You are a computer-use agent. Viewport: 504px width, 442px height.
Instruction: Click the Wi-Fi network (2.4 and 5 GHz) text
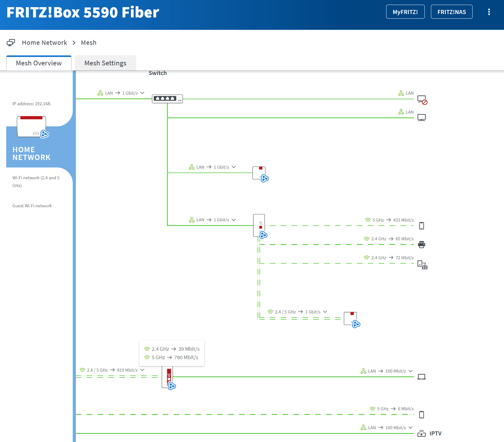coord(36,181)
